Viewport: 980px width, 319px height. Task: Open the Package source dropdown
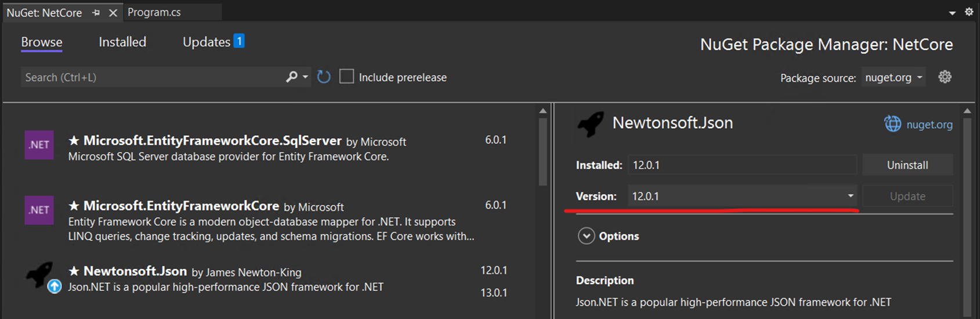[x=894, y=78]
